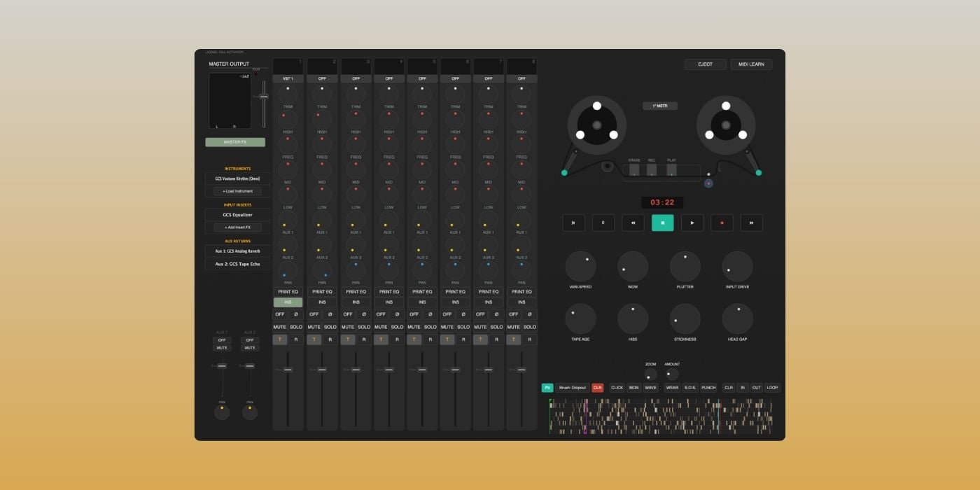Click the S.O.S. button
Image resolution: width=980 pixels, height=490 pixels.
(x=690, y=387)
